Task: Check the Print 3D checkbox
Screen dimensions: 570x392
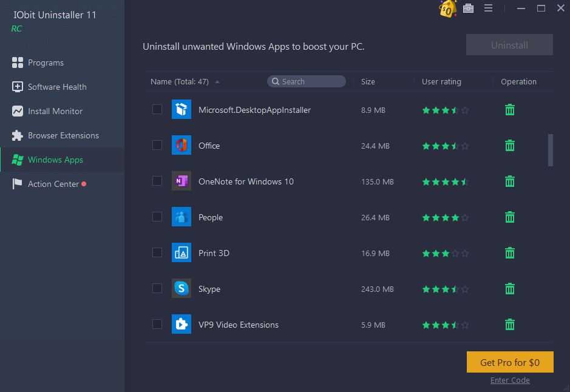Action: click(x=157, y=252)
